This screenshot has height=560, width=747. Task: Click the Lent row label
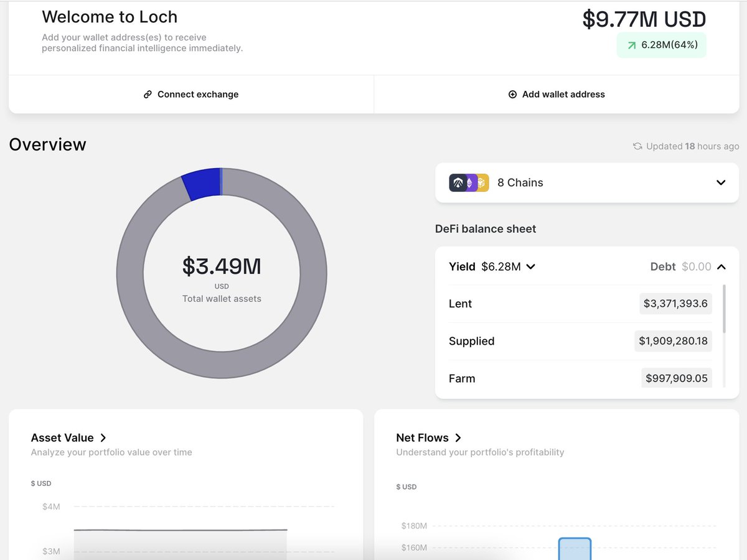(x=460, y=304)
